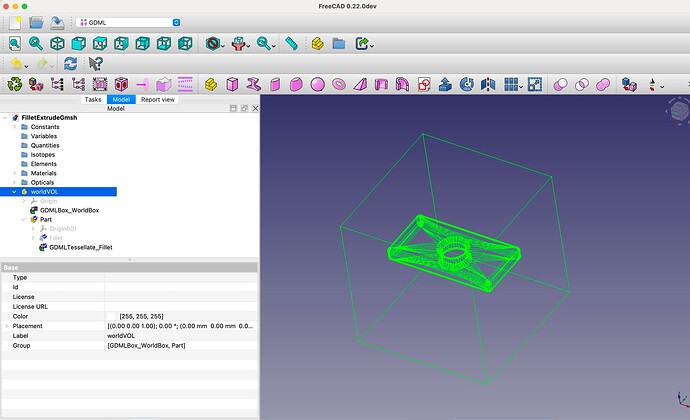Expand the Fillet tree node
The height and width of the screenshot is (420, 690).
[33, 238]
